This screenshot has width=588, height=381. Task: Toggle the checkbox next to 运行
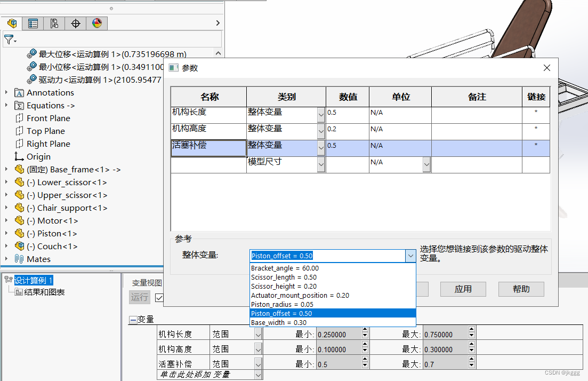click(159, 298)
